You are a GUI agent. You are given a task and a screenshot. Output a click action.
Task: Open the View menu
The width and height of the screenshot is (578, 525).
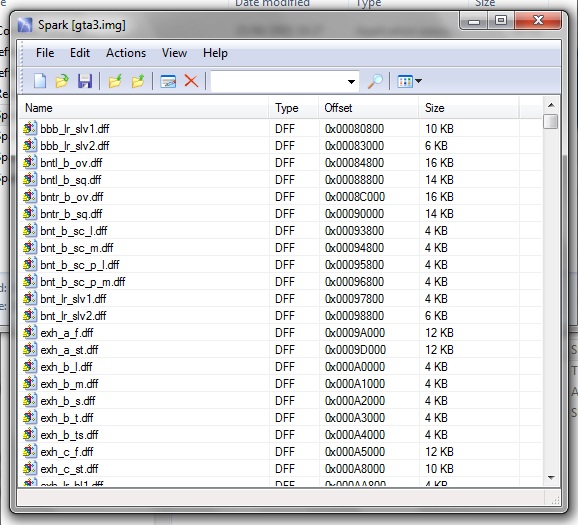[174, 53]
